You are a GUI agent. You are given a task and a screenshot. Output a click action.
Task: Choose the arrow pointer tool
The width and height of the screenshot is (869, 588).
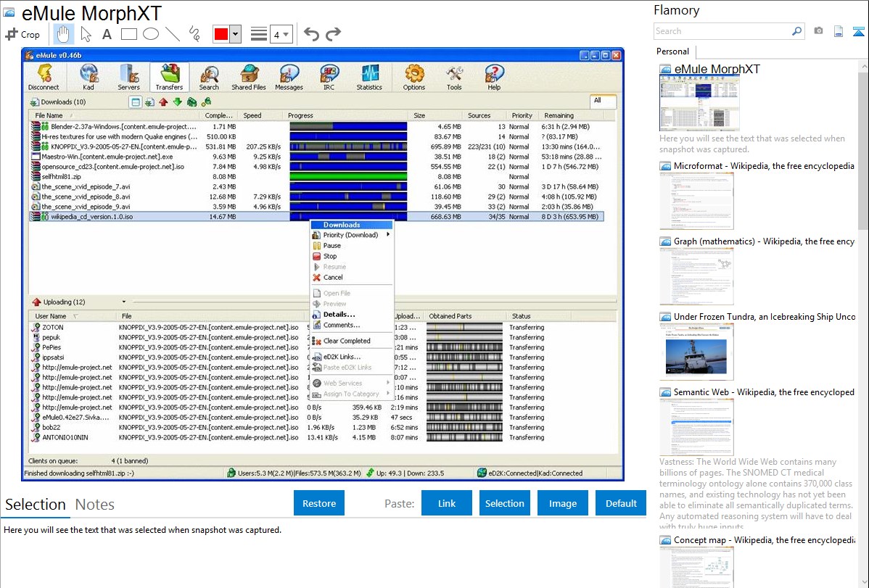pos(86,34)
